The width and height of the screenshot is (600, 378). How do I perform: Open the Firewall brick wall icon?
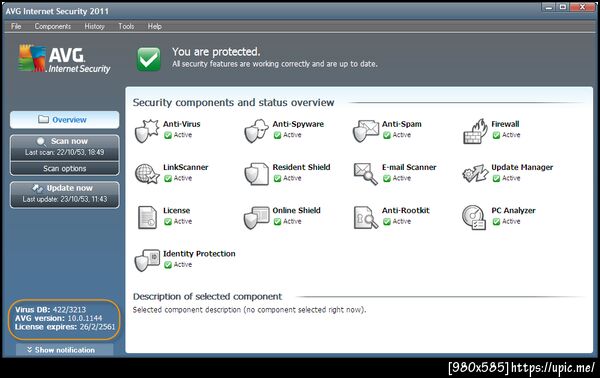click(475, 131)
